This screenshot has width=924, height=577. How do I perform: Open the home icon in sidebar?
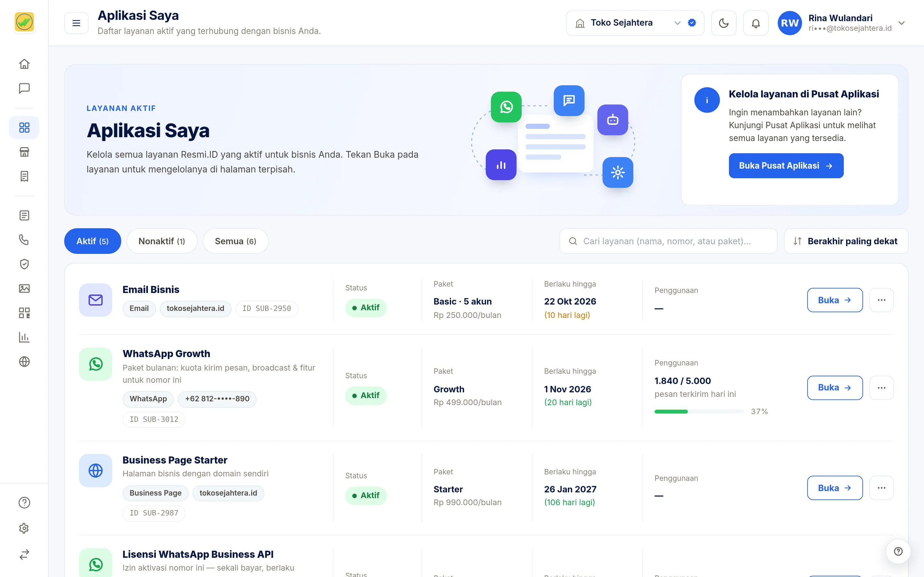24,64
